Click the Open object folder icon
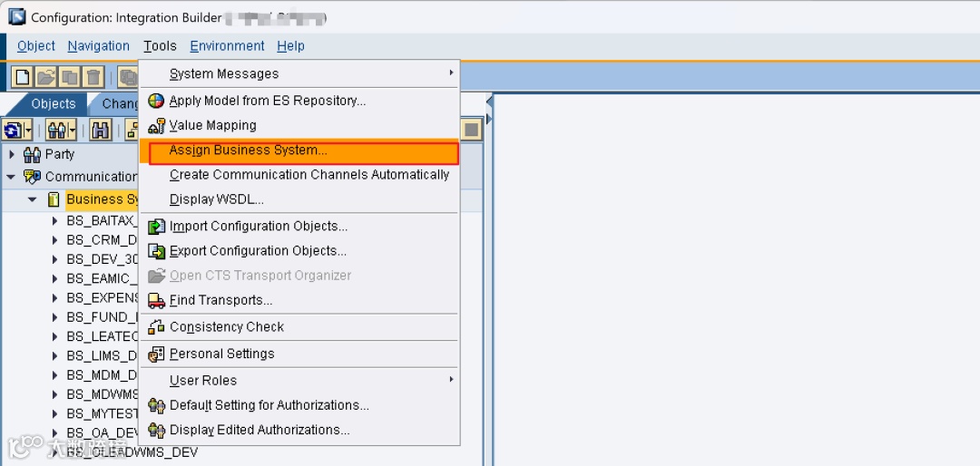The height and width of the screenshot is (466, 980). (x=45, y=77)
